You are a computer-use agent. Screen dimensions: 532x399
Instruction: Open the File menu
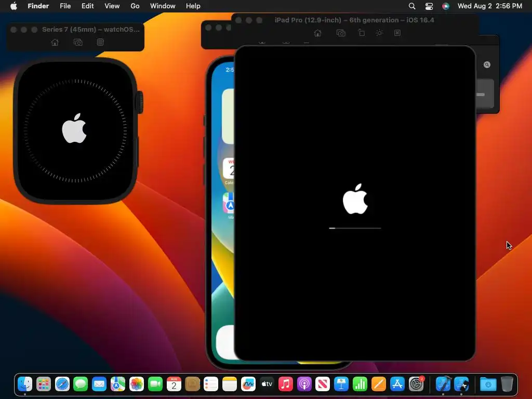65,6
